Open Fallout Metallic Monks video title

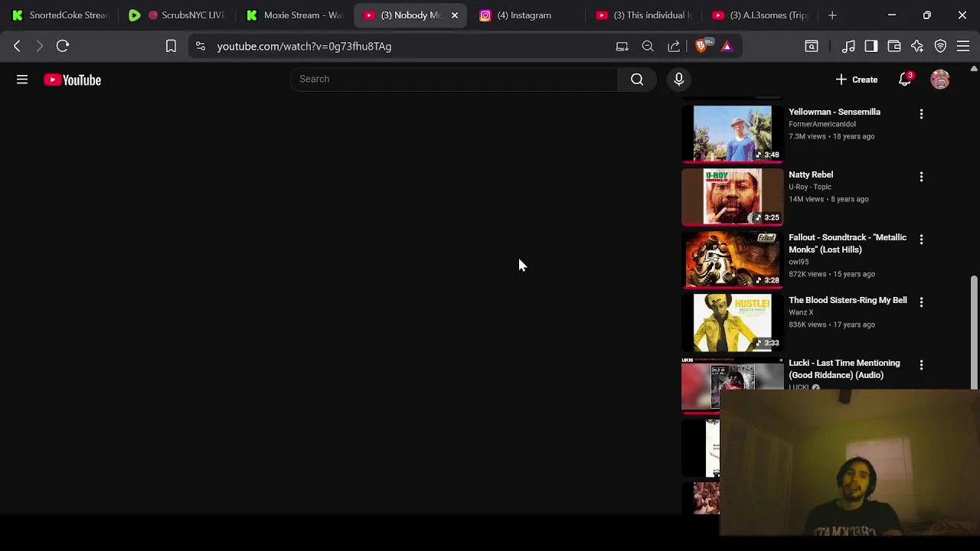(848, 243)
